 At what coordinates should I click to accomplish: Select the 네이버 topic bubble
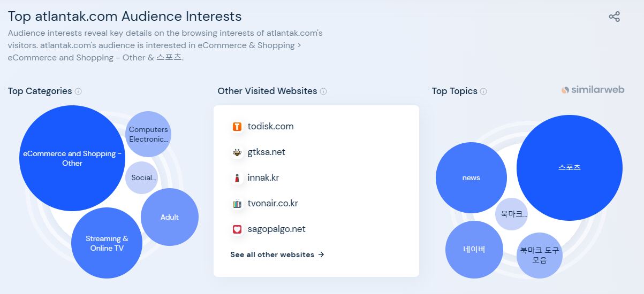474,250
